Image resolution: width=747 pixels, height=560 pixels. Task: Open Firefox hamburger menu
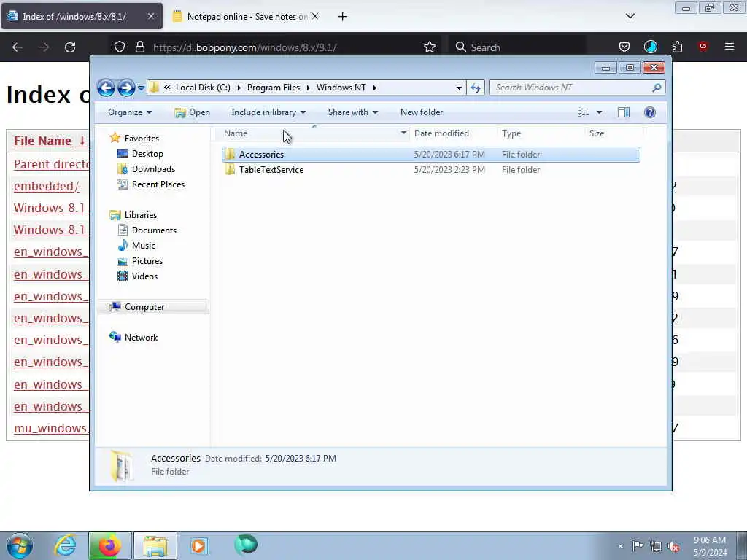pyautogui.click(x=729, y=47)
